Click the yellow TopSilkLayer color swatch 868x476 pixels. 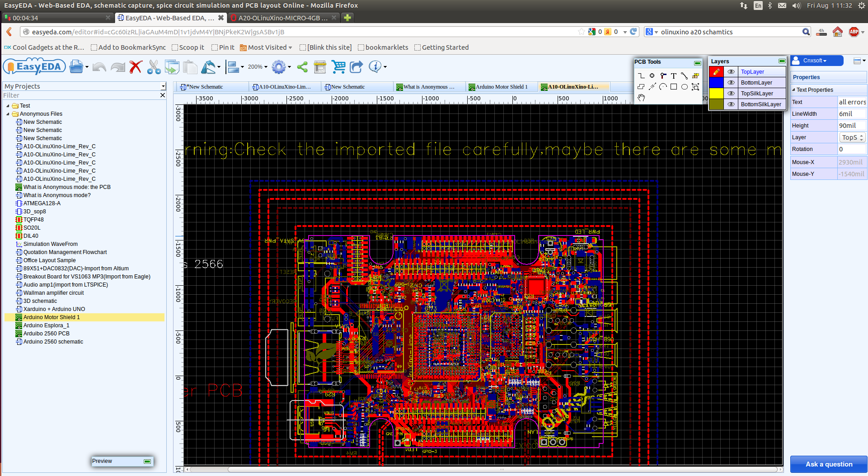point(716,94)
